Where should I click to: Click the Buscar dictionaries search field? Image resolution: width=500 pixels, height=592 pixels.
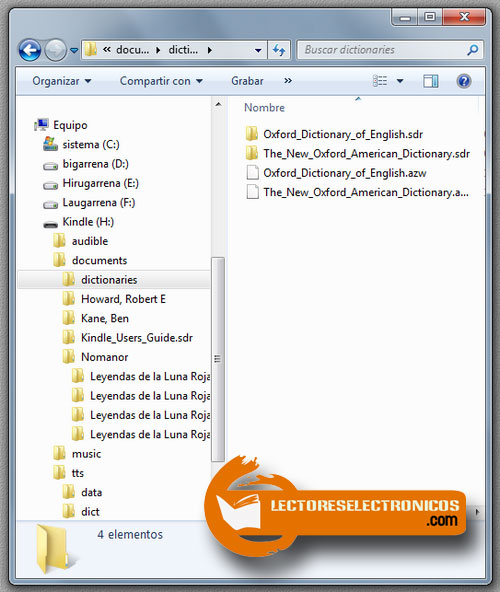(382, 50)
